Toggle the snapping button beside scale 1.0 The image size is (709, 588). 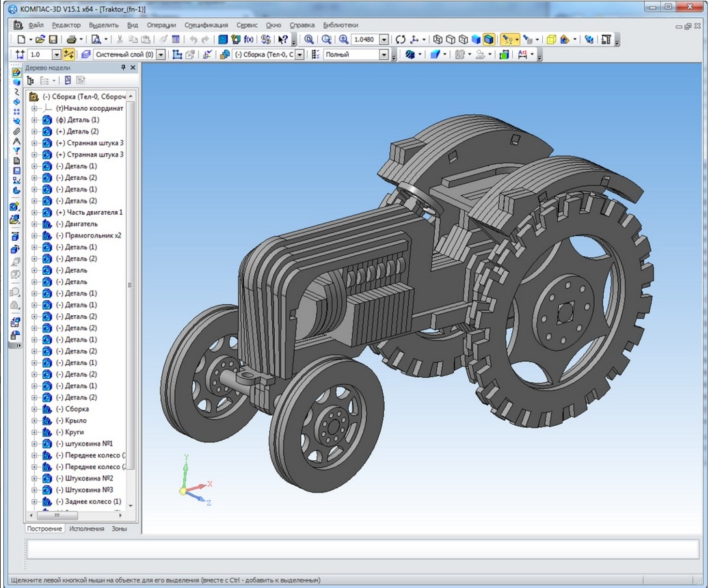68,55
